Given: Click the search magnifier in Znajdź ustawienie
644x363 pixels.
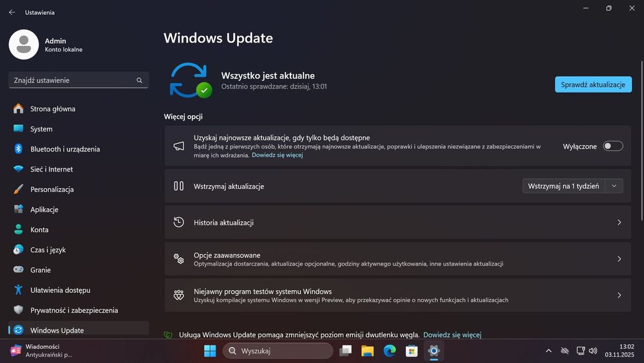Looking at the screenshot, I should pos(139,80).
